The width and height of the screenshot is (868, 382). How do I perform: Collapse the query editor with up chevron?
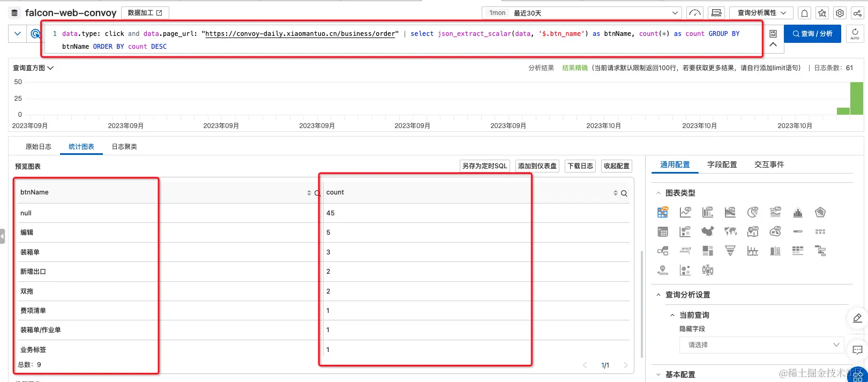tap(773, 45)
